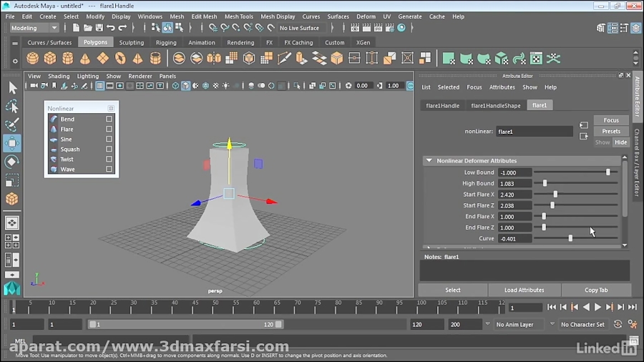Click the Save scene icon
This screenshot has width=644, height=362.
pyautogui.click(x=99, y=28)
